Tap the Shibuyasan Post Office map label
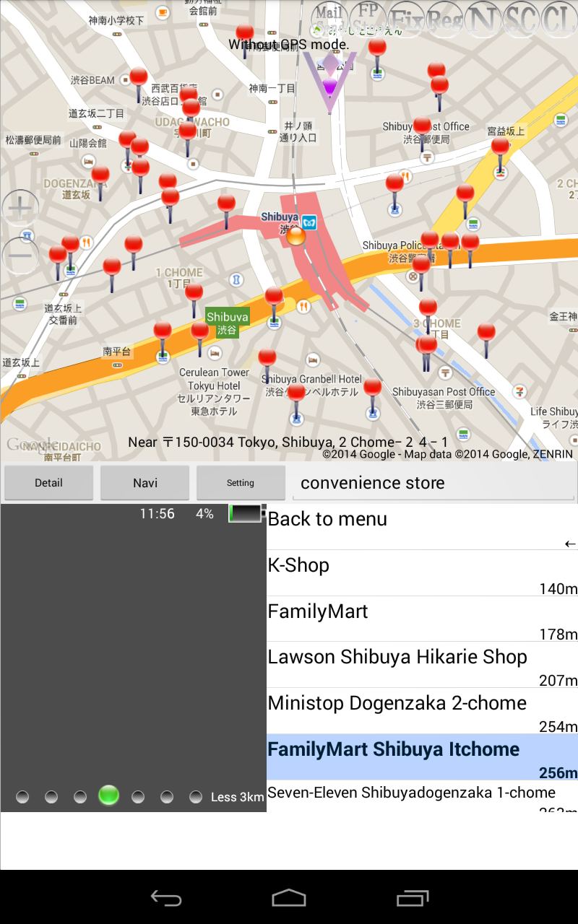 444,398
